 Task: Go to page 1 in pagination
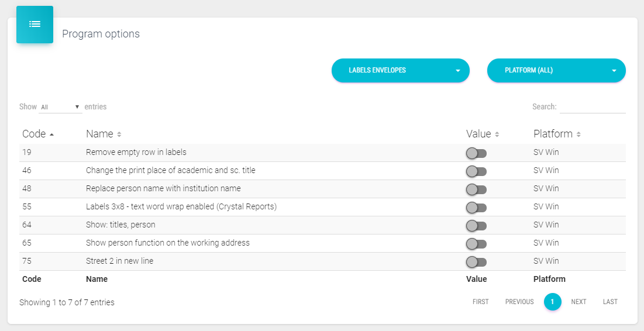552,302
